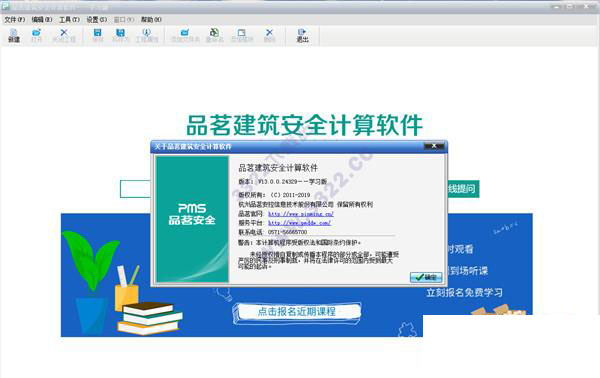
Task: Click the Save As floppy icon
Action: click(x=121, y=35)
